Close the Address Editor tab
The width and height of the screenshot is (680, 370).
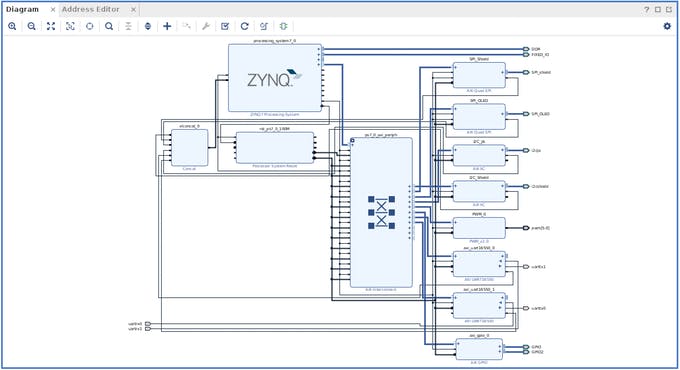click(134, 10)
